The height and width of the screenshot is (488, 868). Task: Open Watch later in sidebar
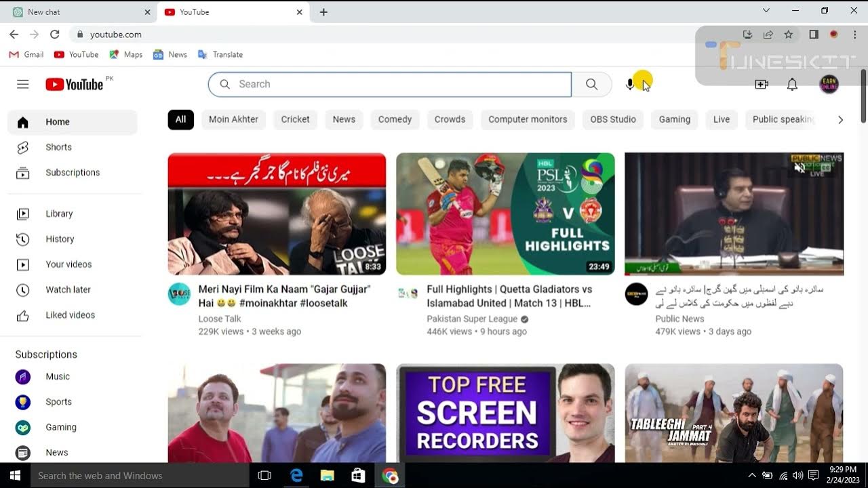[73, 289]
